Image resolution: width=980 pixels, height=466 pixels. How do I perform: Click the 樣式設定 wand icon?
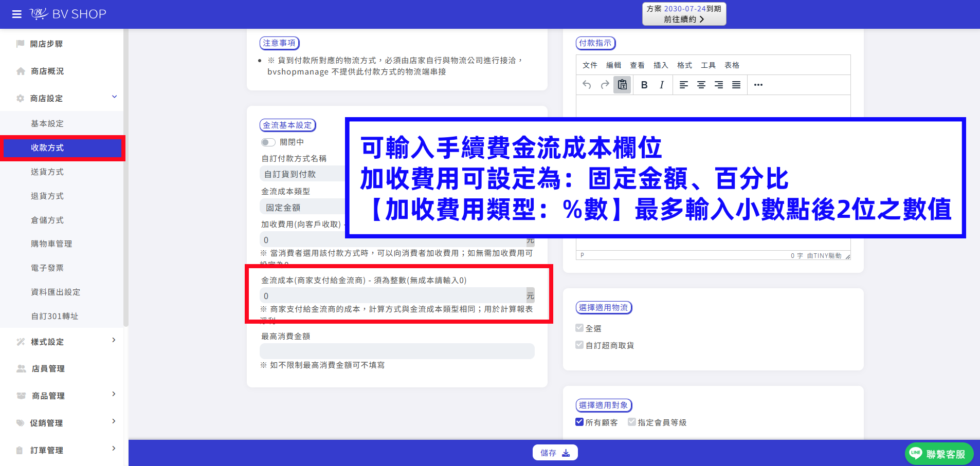pos(21,342)
